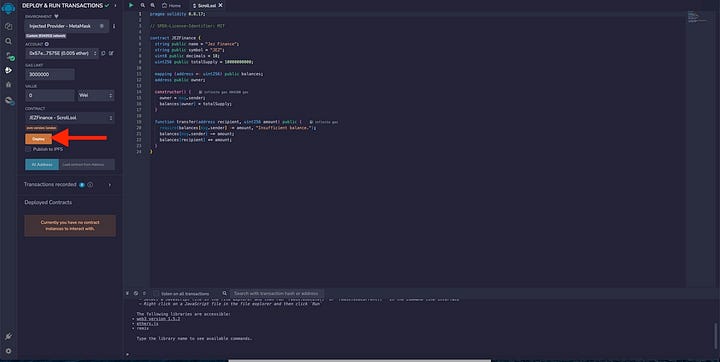
Task: Clear the terminal with the clear icon
Action: point(136,293)
